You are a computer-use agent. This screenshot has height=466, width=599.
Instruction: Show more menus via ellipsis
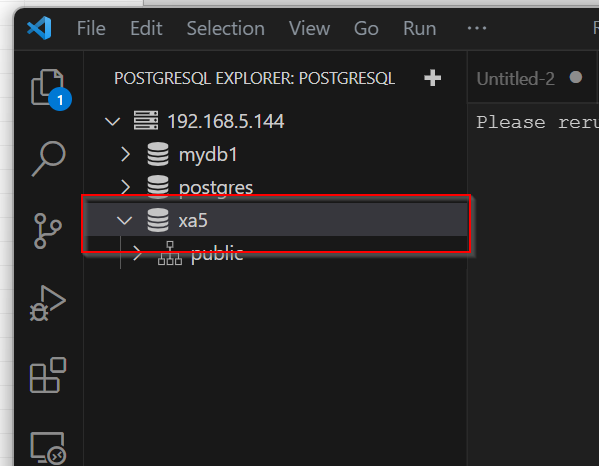[477, 28]
